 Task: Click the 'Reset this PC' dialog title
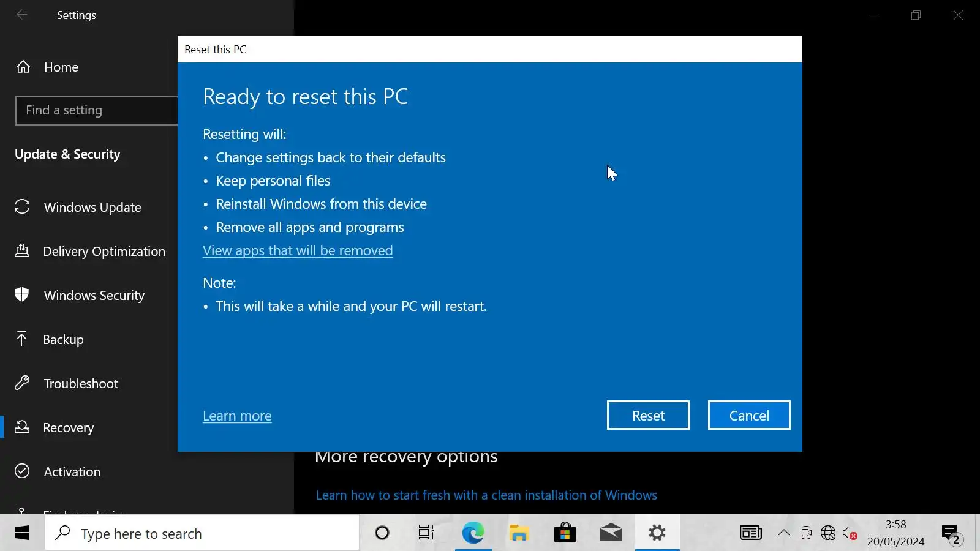click(215, 50)
